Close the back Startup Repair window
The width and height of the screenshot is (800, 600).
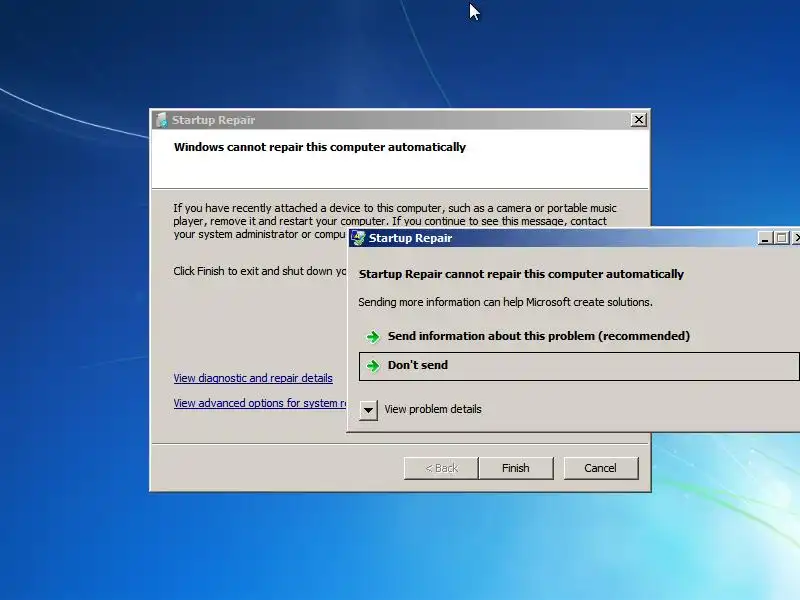tap(638, 120)
